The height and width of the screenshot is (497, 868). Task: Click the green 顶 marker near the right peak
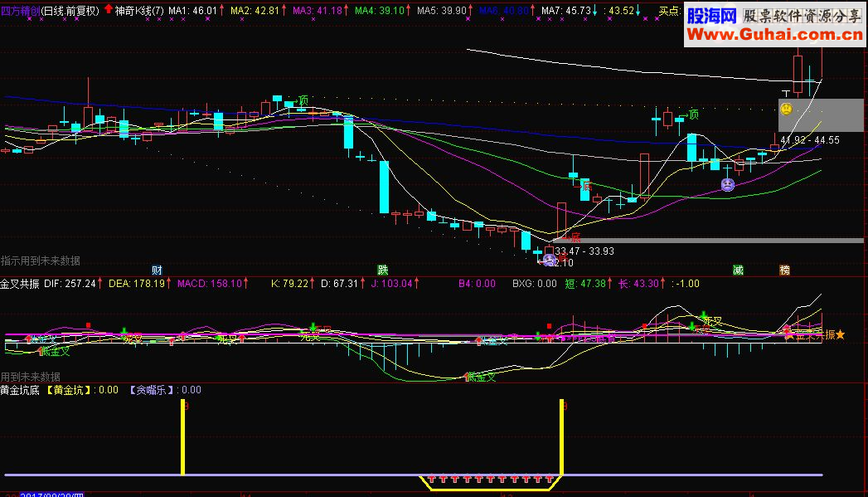693,115
